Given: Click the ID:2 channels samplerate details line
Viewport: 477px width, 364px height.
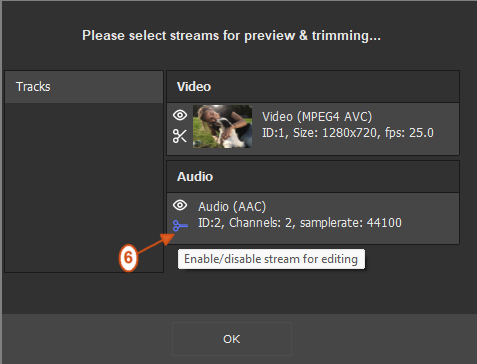Looking at the screenshot, I should 300,223.
